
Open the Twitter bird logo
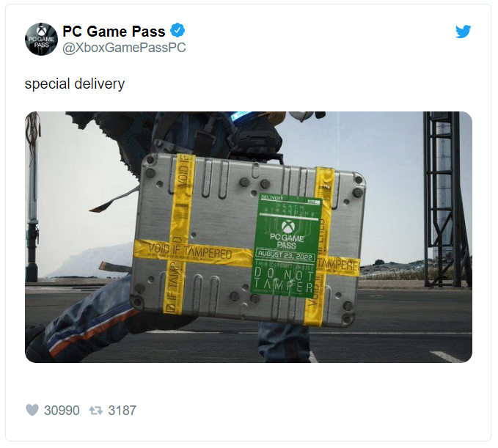pyautogui.click(x=463, y=32)
